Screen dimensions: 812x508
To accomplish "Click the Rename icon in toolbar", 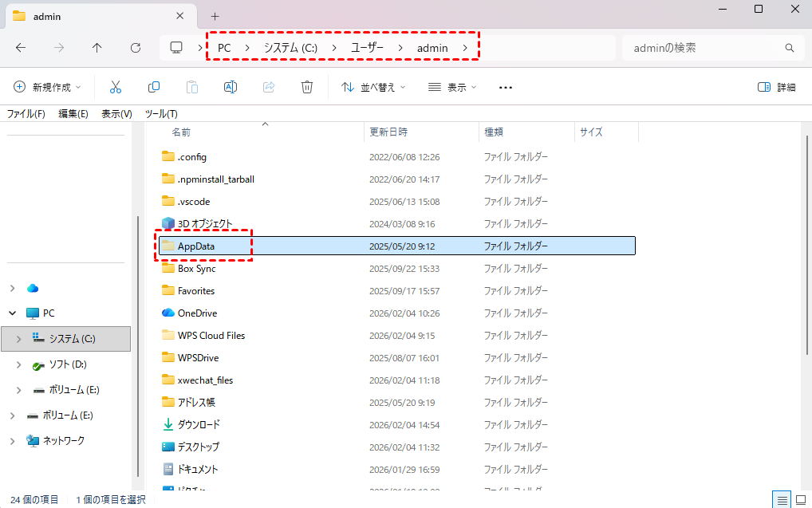I will pos(230,87).
